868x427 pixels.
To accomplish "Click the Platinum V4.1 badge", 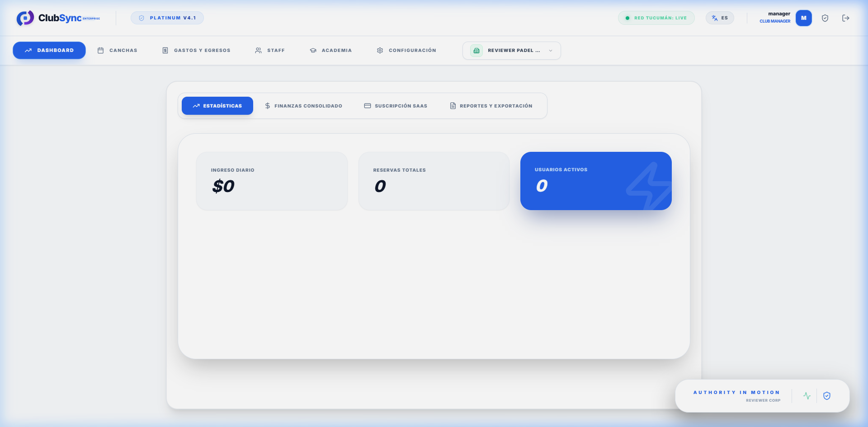I will click(167, 18).
